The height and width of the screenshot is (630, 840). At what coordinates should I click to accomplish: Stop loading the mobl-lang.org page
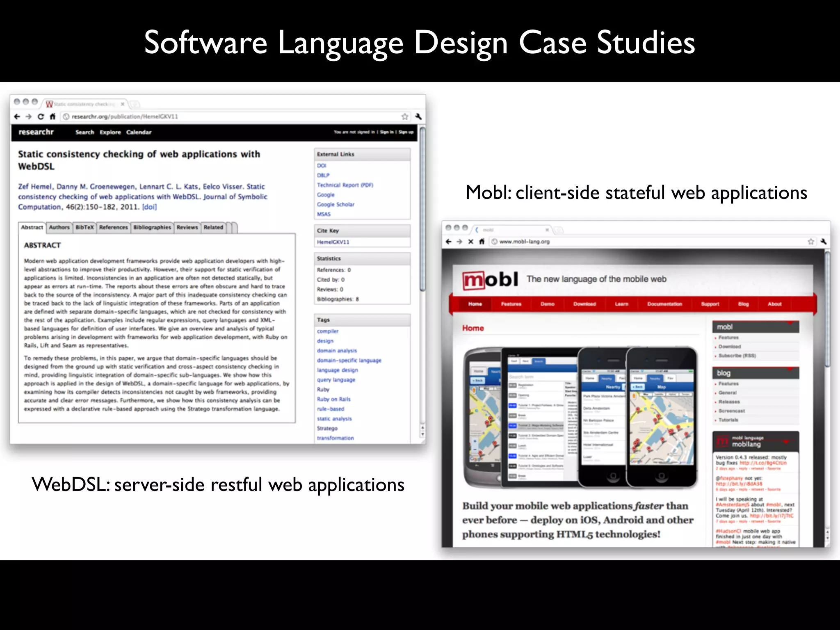471,242
